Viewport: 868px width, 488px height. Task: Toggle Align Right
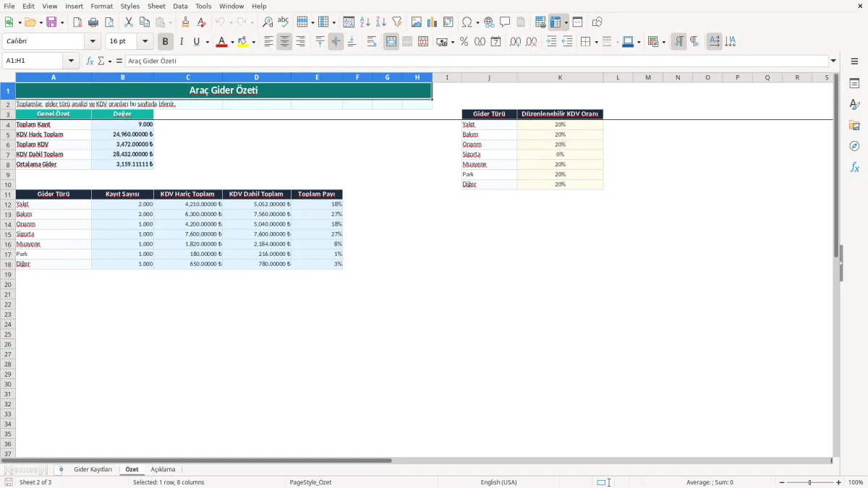coord(300,42)
